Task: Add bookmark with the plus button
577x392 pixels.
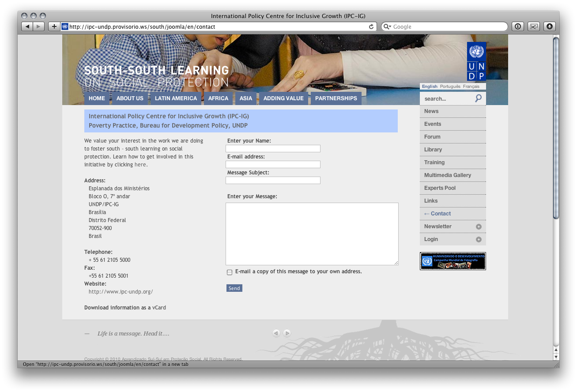Action: pyautogui.click(x=54, y=26)
